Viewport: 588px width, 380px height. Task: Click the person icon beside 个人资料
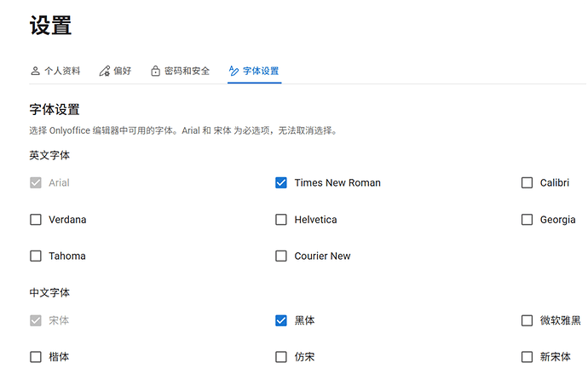pos(35,71)
